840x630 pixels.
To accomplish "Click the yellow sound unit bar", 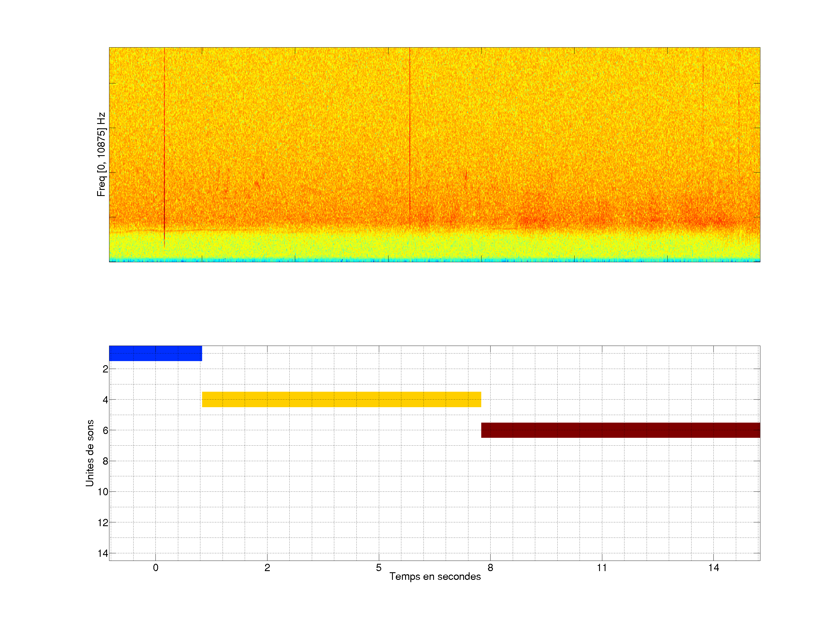I will coord(341,399).
